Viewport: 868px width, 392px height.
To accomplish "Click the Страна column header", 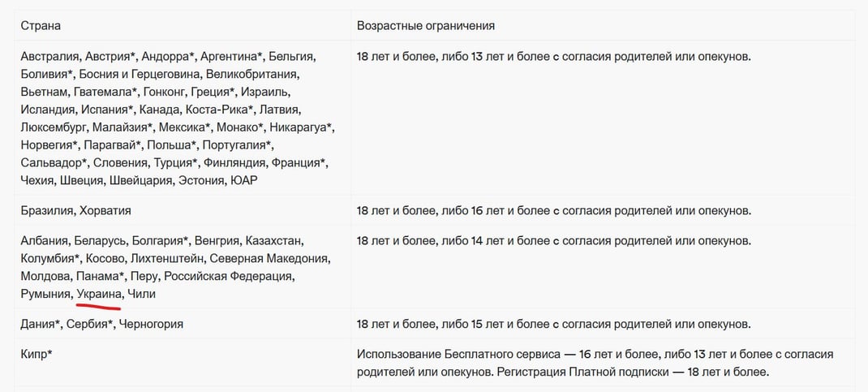I will (x=41, y=26).
